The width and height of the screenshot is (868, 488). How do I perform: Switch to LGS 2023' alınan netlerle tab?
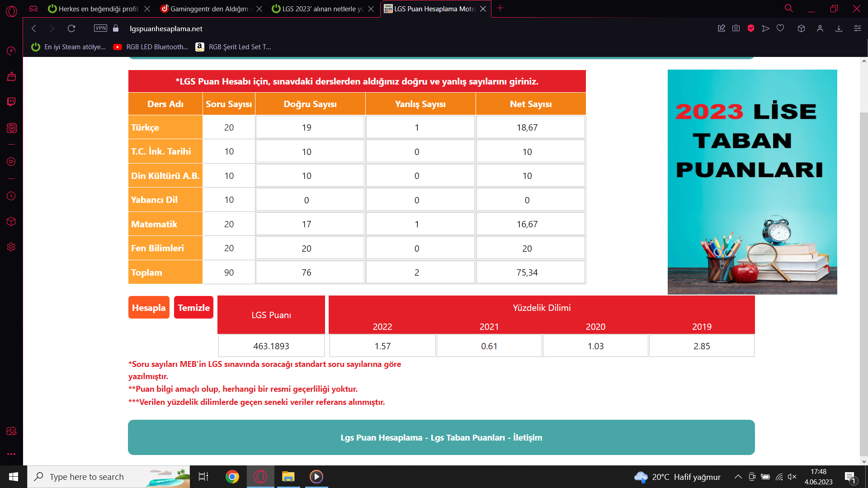(322, 9)
